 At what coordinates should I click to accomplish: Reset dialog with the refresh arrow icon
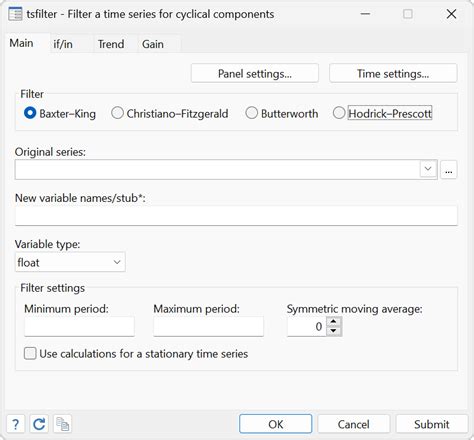click(39, 424)
